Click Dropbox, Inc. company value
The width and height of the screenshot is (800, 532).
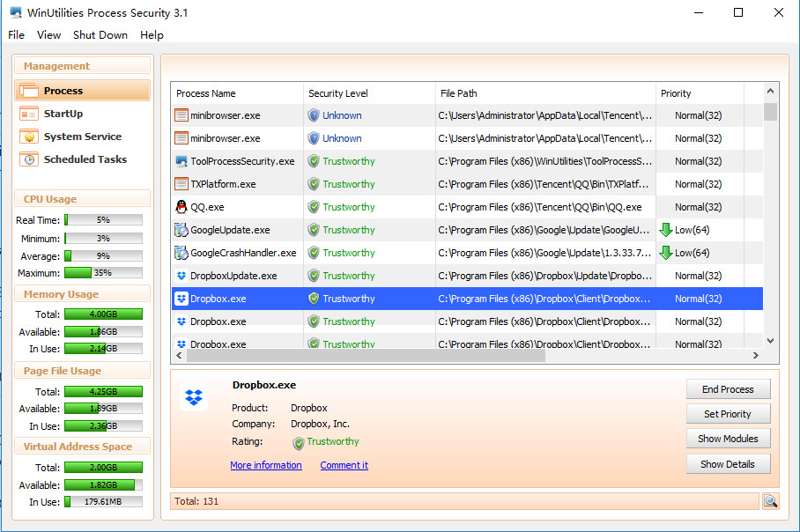pos(320,424)
